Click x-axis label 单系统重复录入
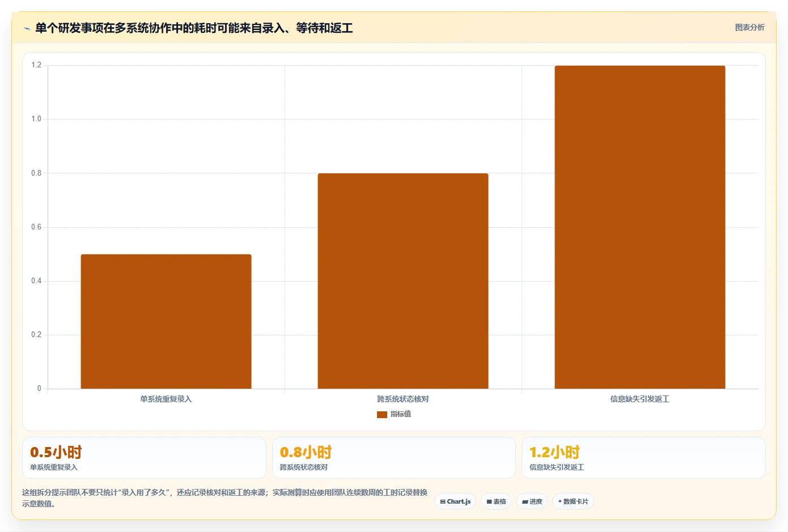This screenshot has height=532, width=788. click(166, 399)
